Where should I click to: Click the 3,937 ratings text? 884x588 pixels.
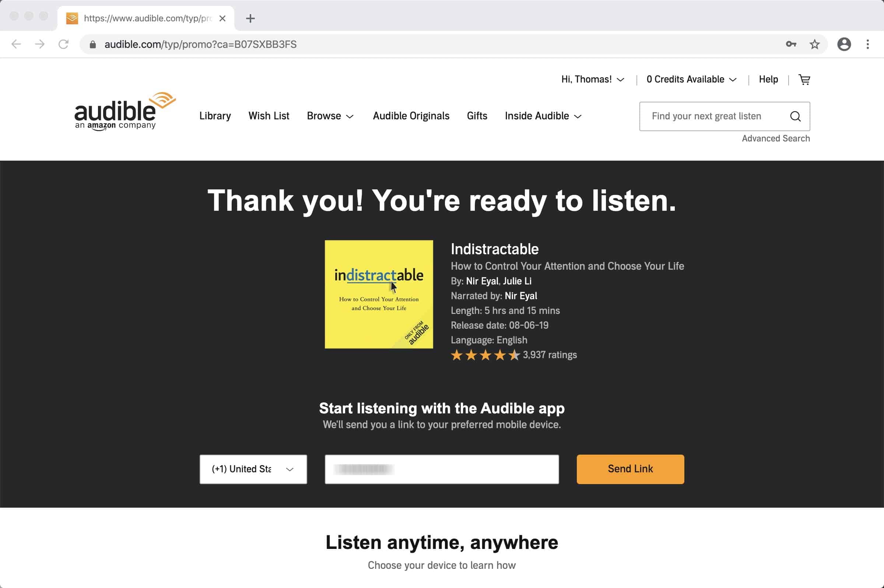pyautogui.click(x=550, y=355)
